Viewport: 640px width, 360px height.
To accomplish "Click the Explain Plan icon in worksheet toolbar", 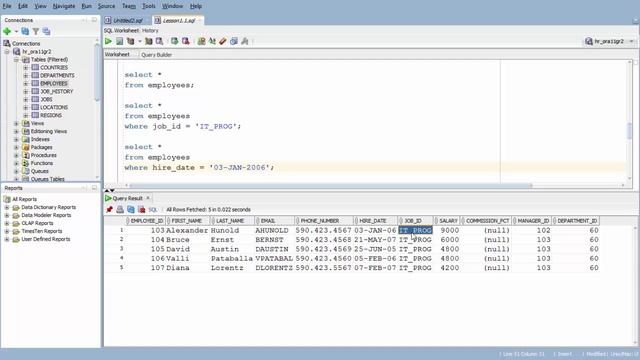I will tap(131, 41).
